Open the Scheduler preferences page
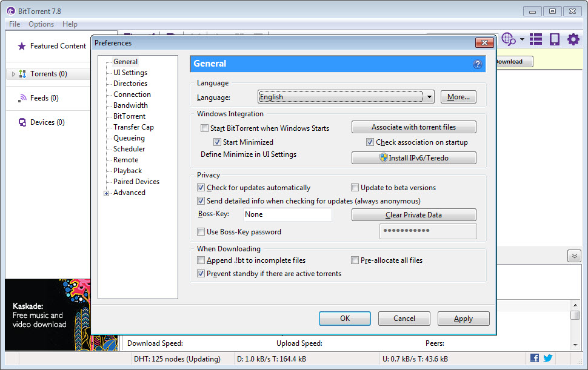Viewport: 588px width, 370px height. (x=129, y=149)
